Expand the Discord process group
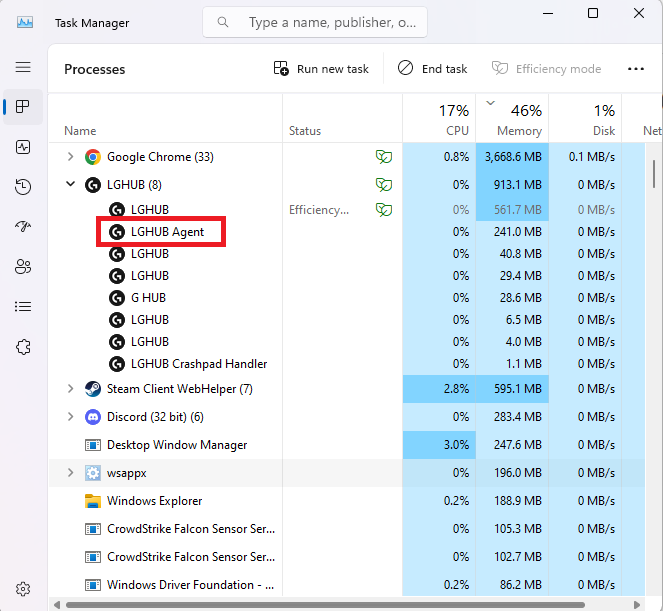The image size is (663, 611). click(x=70, y=417)
